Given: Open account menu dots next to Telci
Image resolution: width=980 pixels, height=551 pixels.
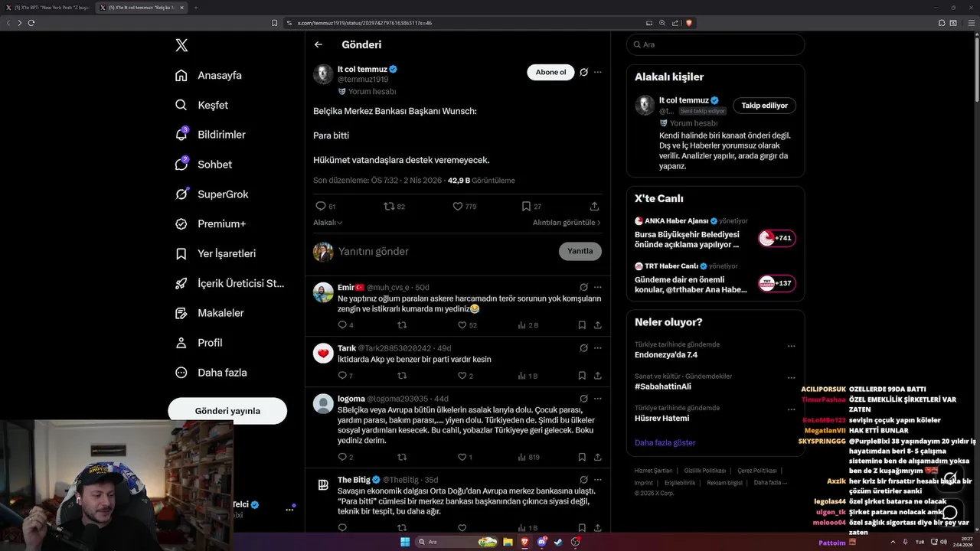Looking at the screenshot, I should coord(289,509).
